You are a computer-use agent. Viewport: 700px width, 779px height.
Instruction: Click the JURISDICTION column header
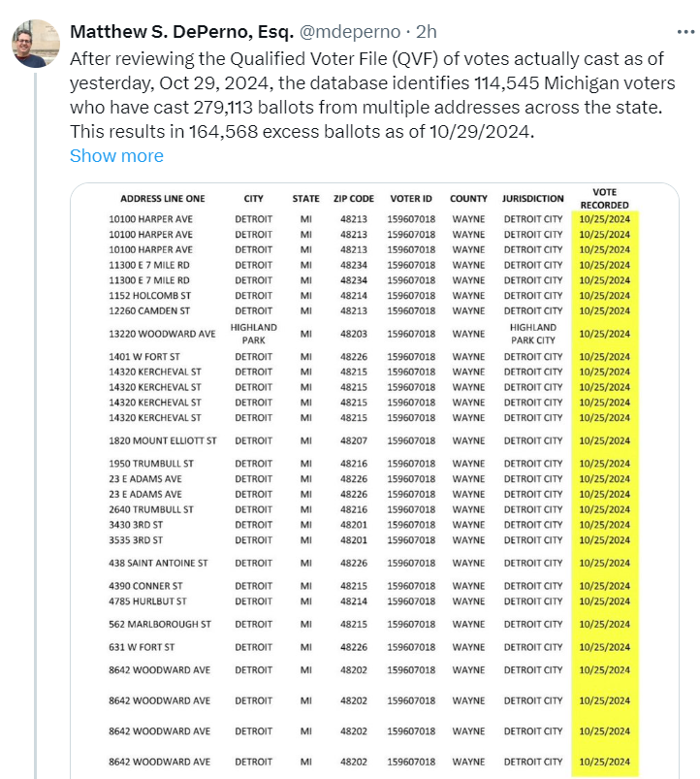(x=532, y=199)
